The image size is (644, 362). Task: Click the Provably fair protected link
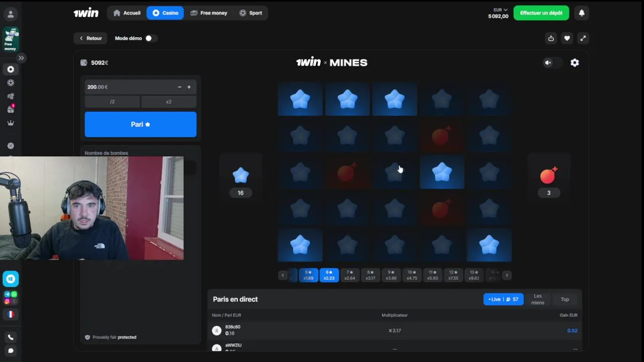[111, 337]
